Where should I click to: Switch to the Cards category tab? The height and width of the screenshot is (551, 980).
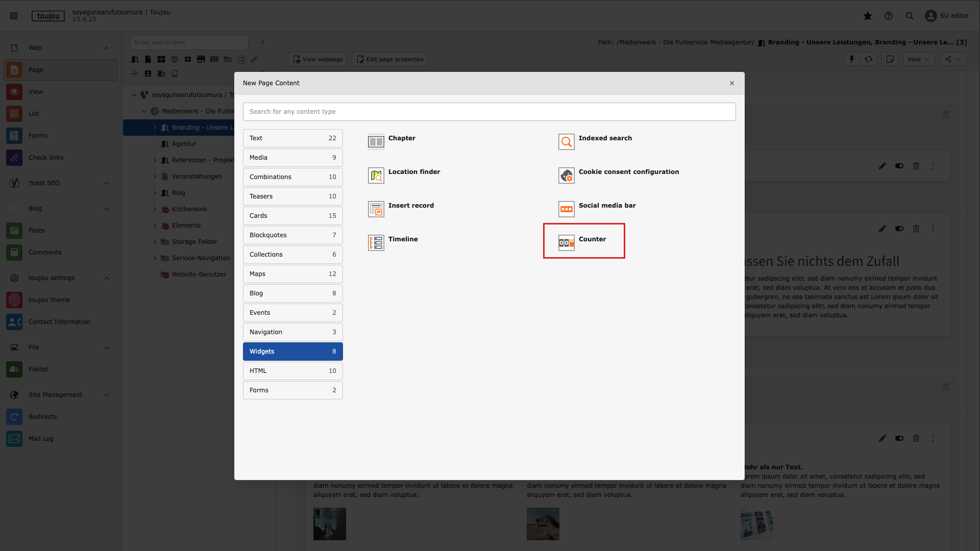292,216
